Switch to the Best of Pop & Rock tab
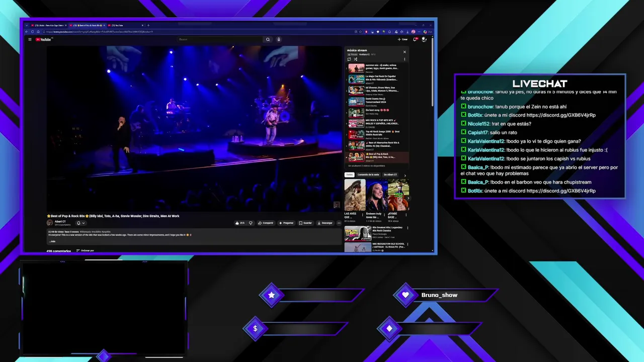Viewport: 644px width, 362px height. click(86, 25)
